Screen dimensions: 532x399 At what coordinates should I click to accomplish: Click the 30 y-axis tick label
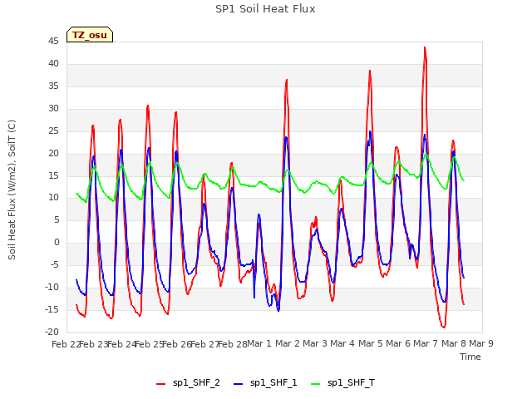(53, 109)
